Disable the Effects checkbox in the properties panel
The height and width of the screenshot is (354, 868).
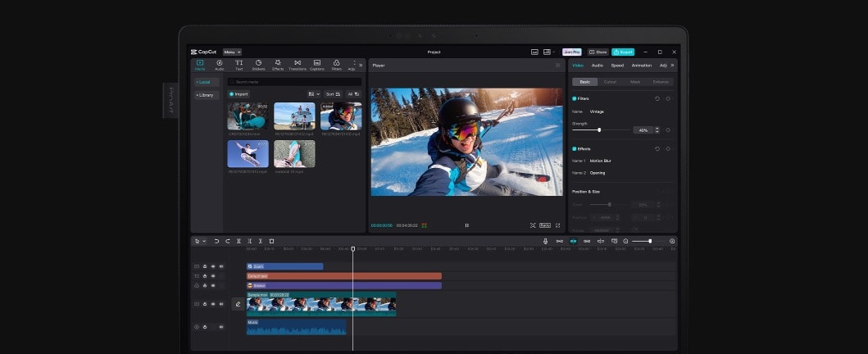coord(575,149)
